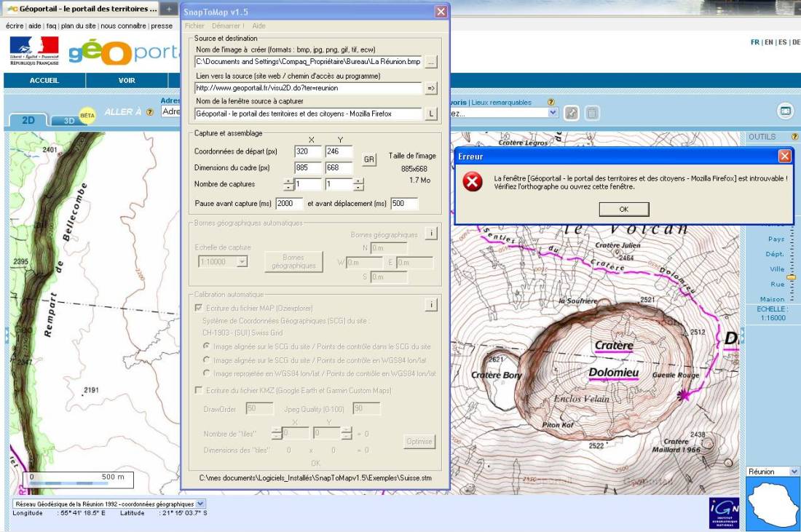Click the browse '...' button for image file name
This screenshot has width=801, height=532.
coord(430,62)
